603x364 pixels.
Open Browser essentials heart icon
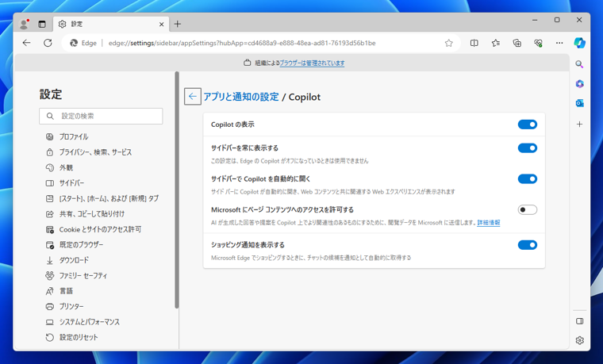(x=539, y=43)
